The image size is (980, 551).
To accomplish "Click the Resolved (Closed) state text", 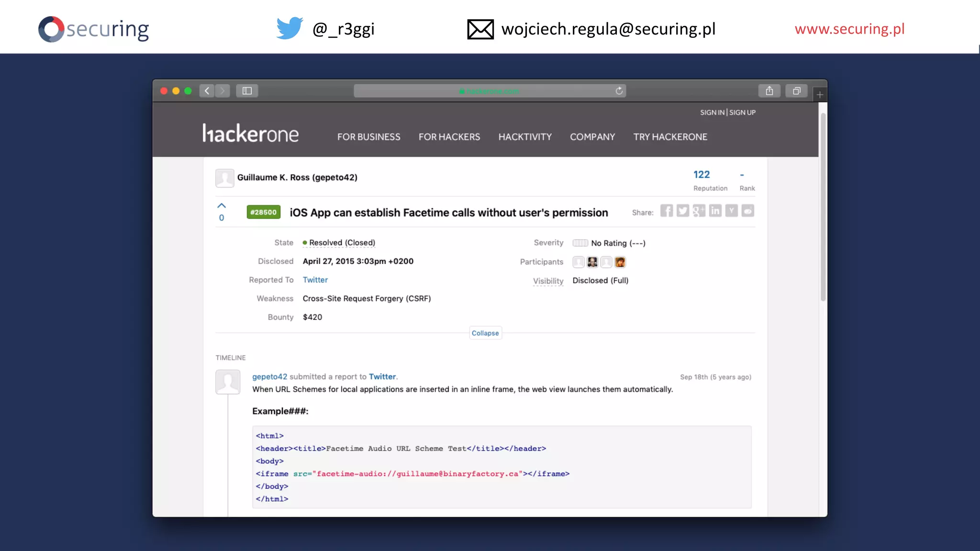I will (x=342, y=243).
